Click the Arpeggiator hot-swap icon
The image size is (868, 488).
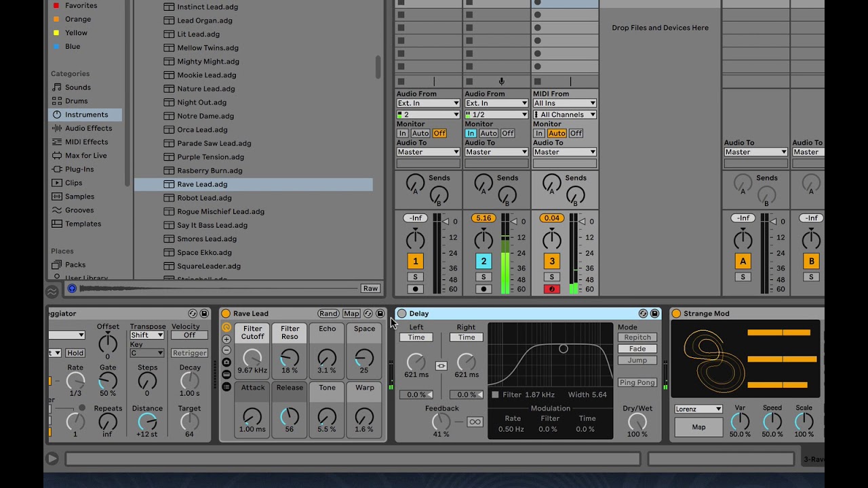[193, 314]
